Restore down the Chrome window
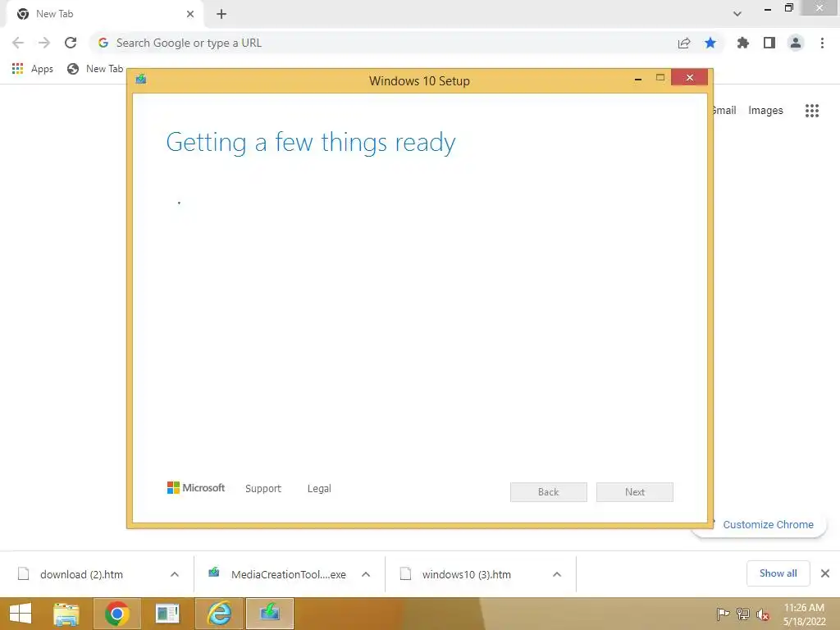 [x=788, y=8]
